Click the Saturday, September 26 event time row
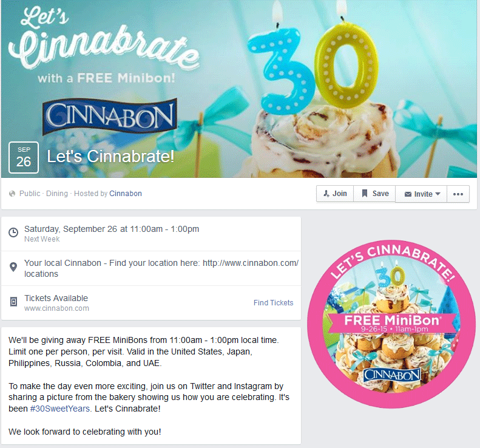This screenshot has width=480, height=448. click(x=151, y=234)
